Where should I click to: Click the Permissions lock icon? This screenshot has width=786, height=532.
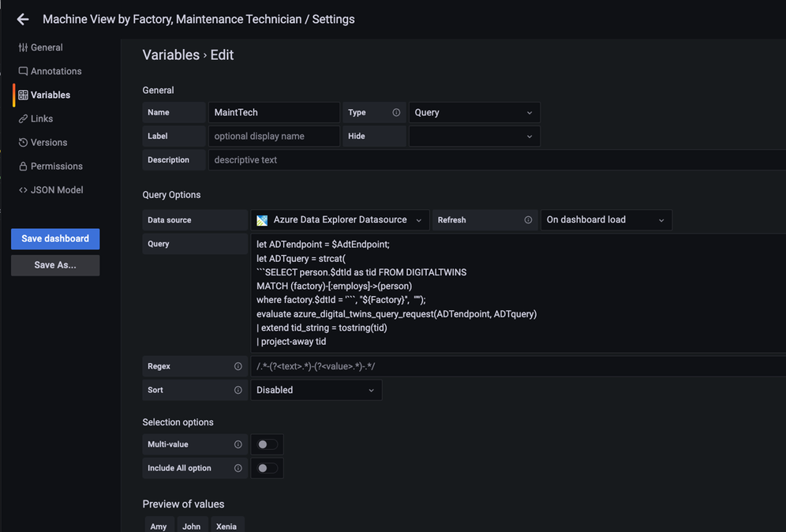[23, 167]
